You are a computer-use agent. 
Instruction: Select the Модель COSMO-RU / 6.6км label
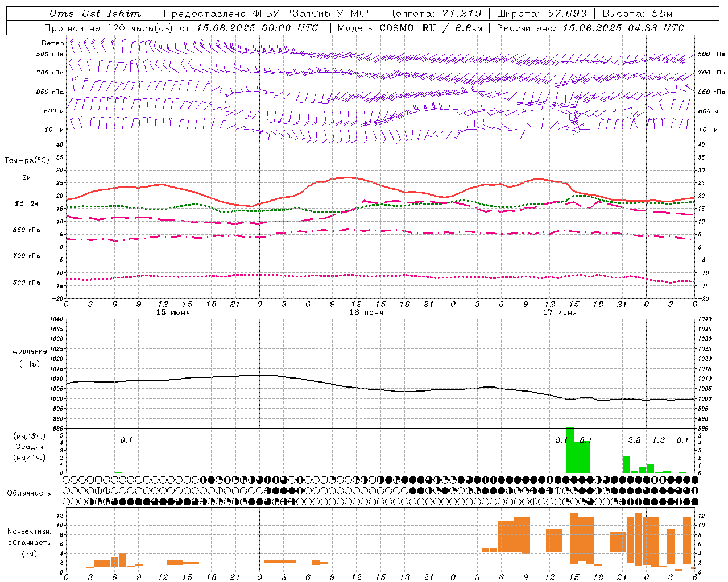click(x=409, y=28)
